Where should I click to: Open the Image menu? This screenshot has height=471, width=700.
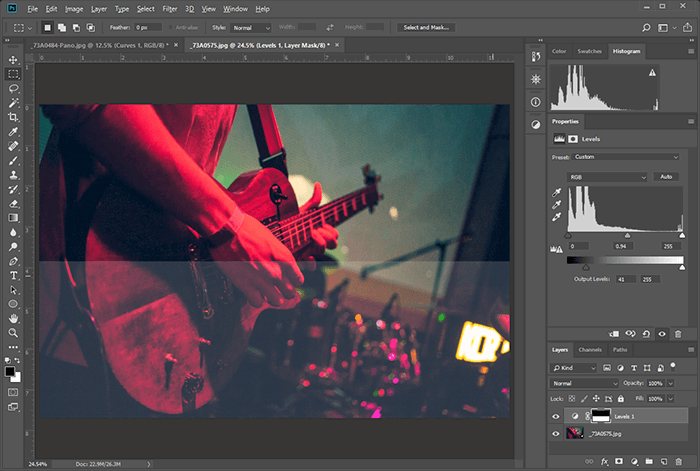tap(74, 9)
